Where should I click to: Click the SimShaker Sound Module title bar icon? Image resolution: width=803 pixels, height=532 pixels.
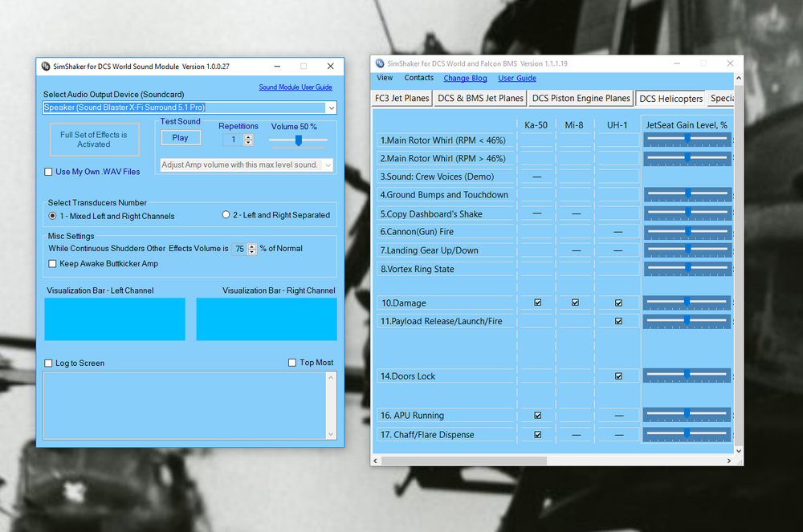pos(46,67)
